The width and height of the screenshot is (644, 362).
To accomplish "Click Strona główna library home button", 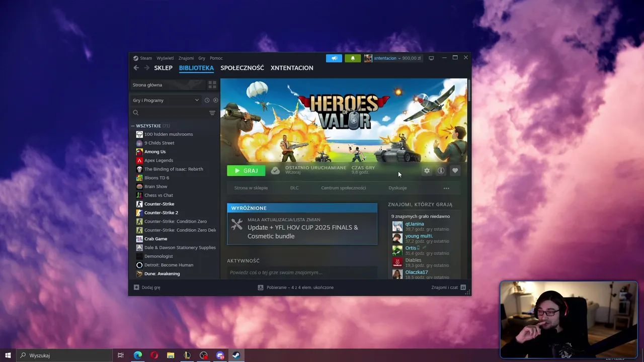I will point(168,85).
